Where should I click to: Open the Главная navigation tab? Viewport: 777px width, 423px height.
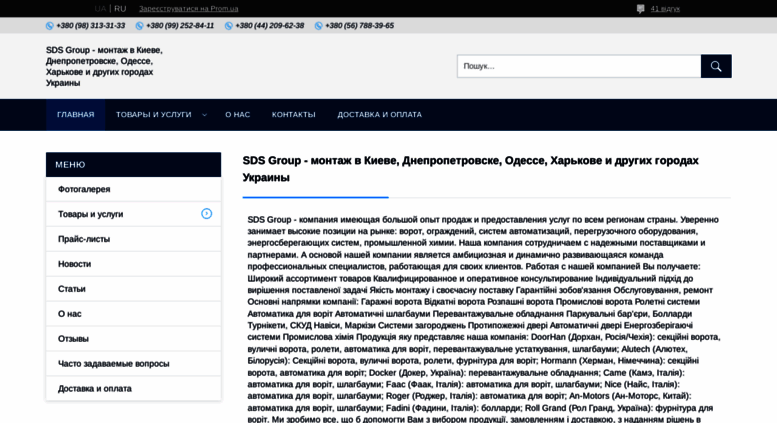click(x=75, y=114)
